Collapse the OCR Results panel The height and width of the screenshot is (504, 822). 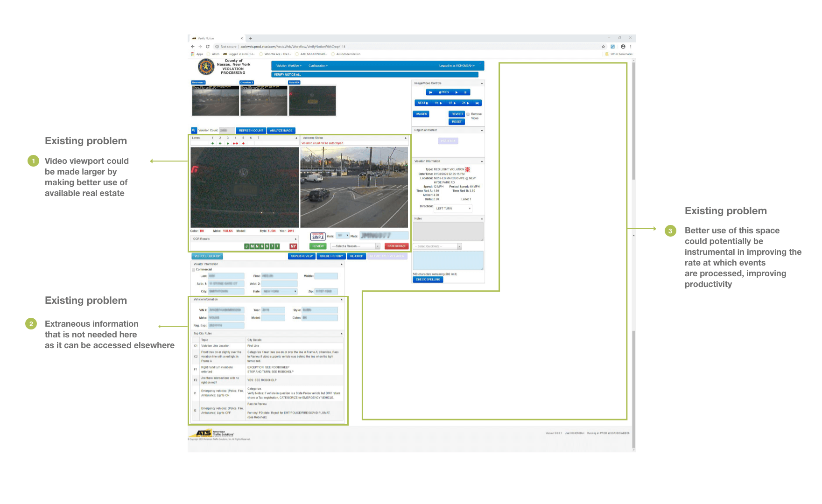295,239
